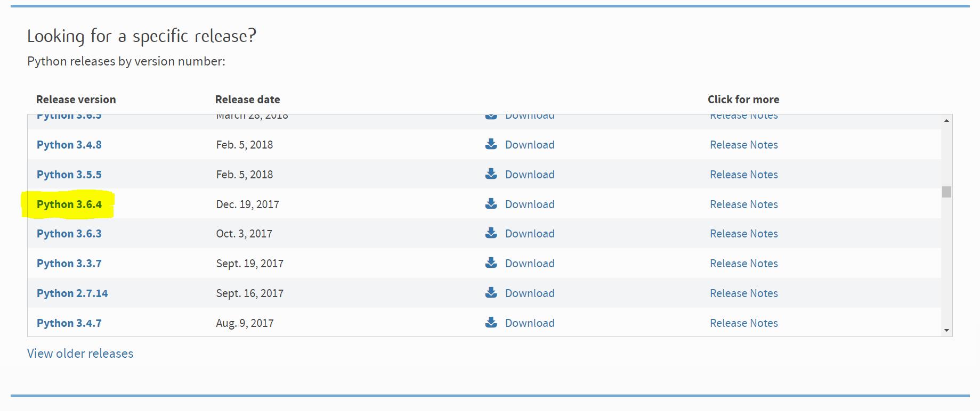Open the Python 2.7.14 release link
980x411 pixels.
pyautogui.click(x=72, y=293)
